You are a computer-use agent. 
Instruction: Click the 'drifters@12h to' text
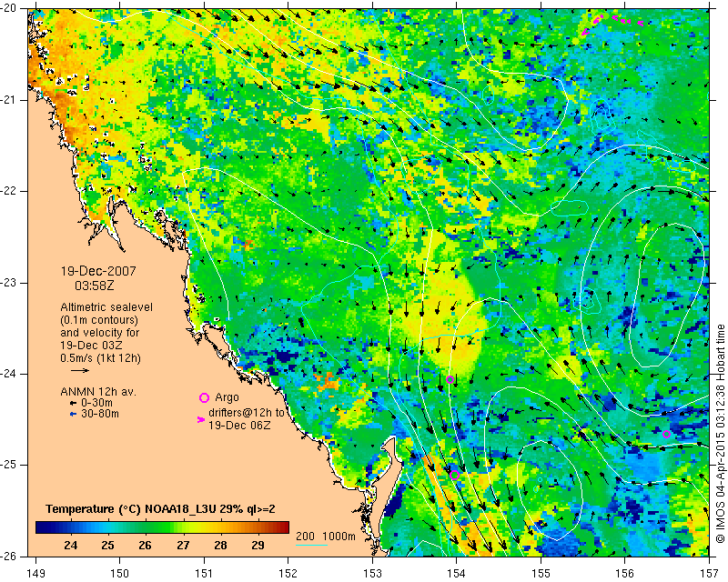(246, 413)
